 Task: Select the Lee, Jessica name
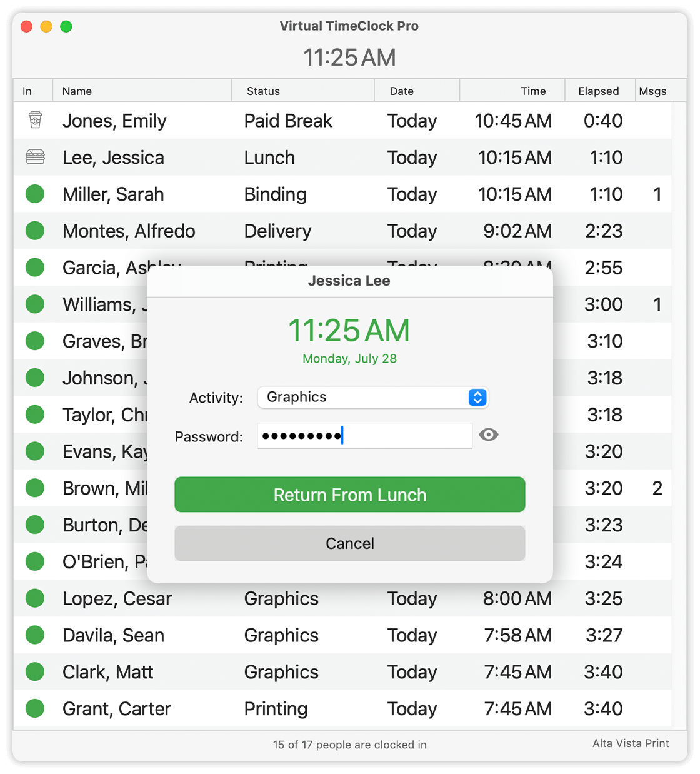[113, 158]
